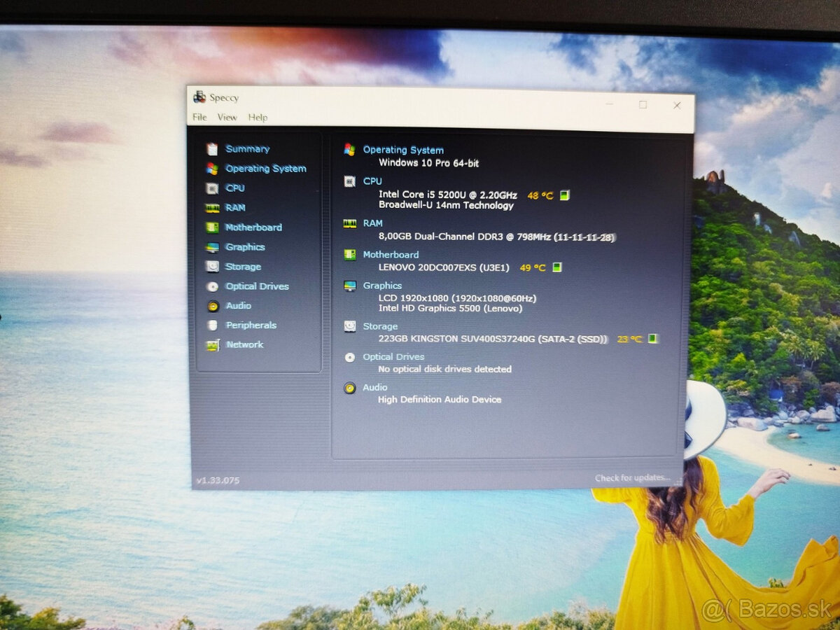Maximize the Speccy window
This screenshot has width=840, height=630.
643,105
